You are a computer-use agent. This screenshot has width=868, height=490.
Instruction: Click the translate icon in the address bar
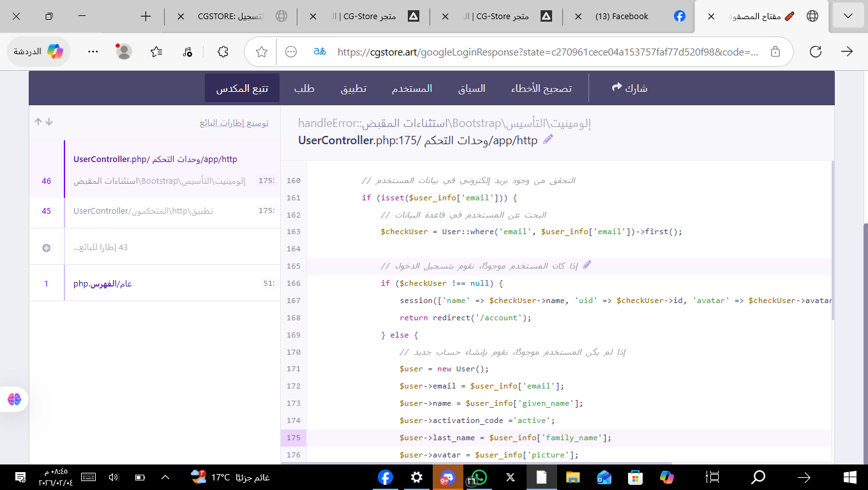point(320,51)
